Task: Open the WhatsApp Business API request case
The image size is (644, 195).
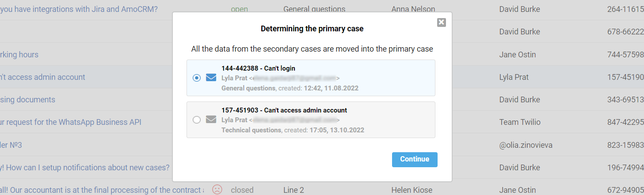Action: tap(71, 122)
